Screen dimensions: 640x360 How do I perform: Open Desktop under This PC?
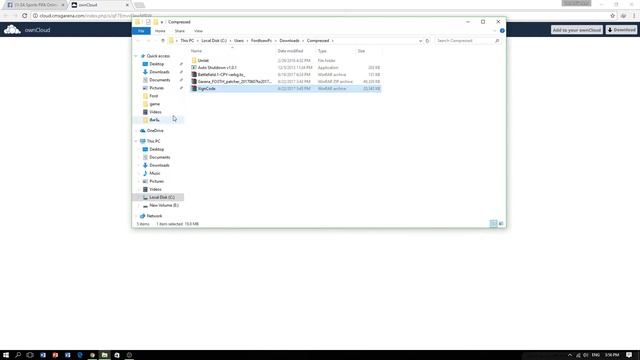pos(157,149)
